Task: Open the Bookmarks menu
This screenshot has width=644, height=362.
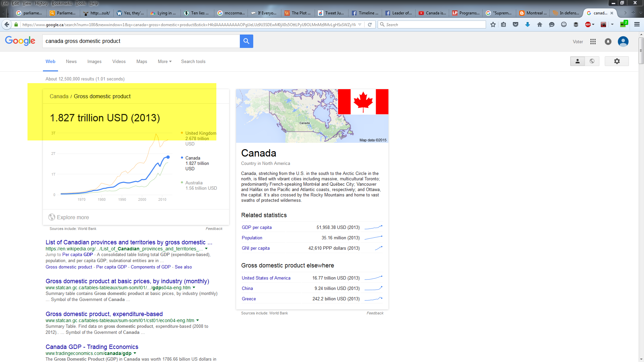Action: point(61,3)
